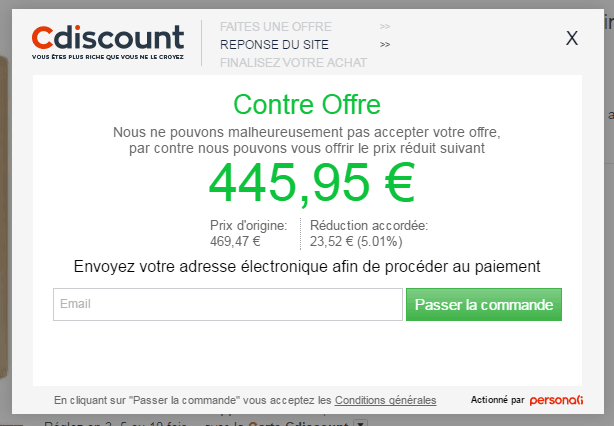Click the Réduction accordée 23,52 € text
This screenshot has width=614, height=426.
[369, 233]
